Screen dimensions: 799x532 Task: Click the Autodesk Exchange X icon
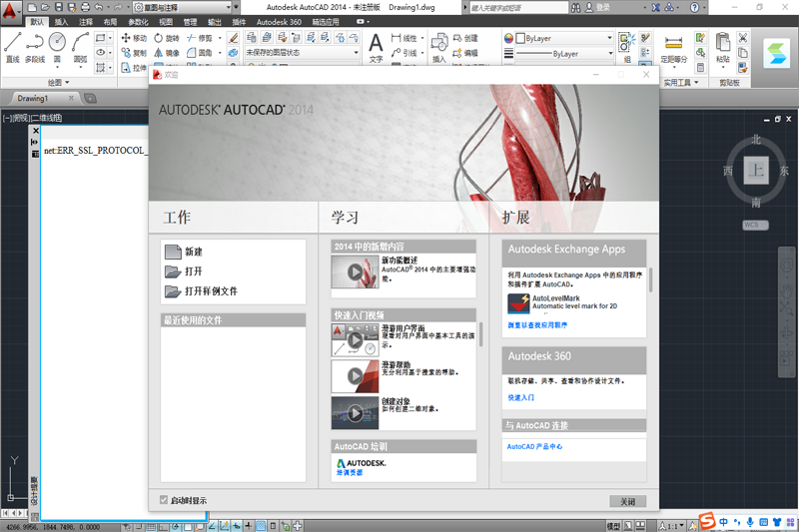pyautogui.click(x=656, y=8)
